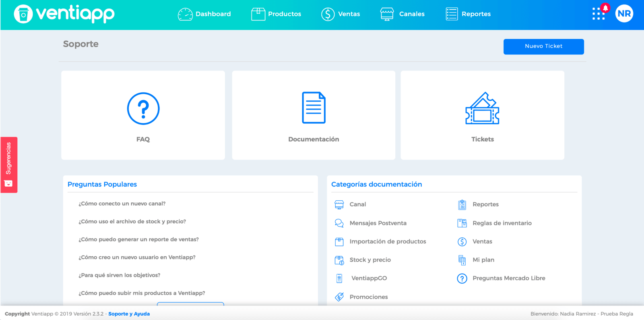Click the VentiappGO phone icon

(x=339, y=278)
